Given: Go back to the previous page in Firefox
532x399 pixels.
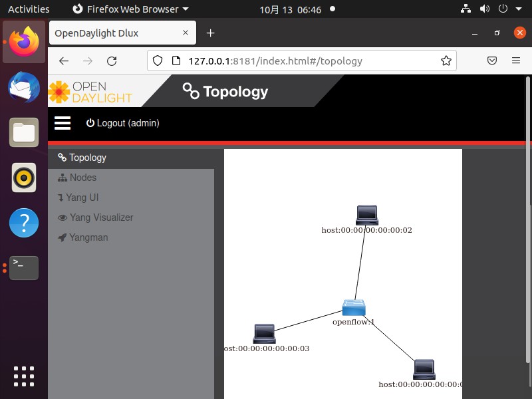Looking at the screenshot, I should [64, 61].
